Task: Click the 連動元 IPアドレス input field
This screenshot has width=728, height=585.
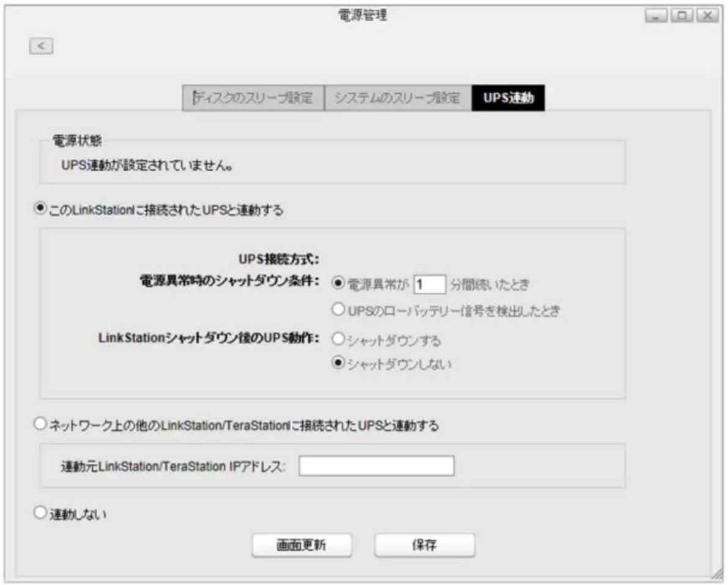Action: click(376, 466)
